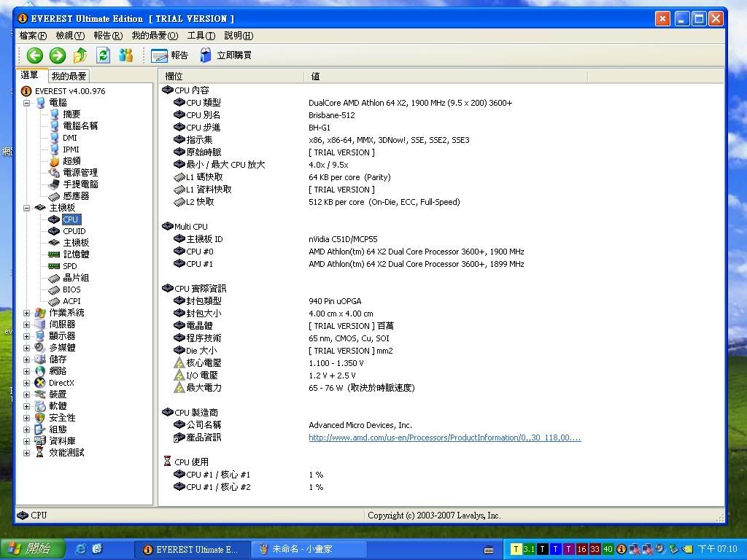Click the EVEREST v4.00.976 root icon
This screenshot has height=560, width=747.
pos(27,91)
